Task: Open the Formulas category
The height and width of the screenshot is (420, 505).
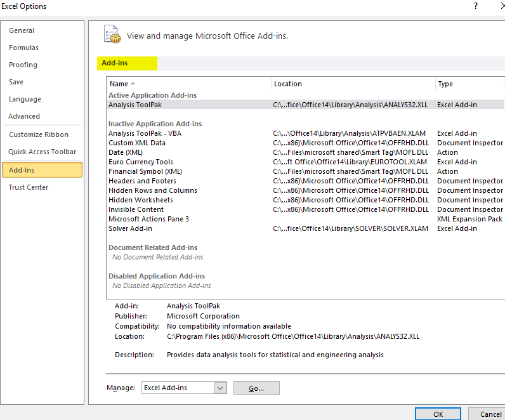Action: pos(23,48)
